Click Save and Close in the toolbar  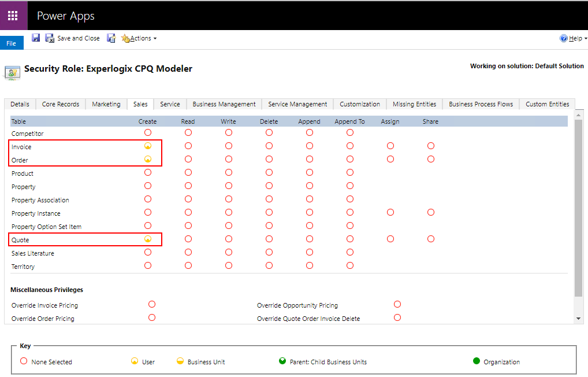[x=72, y=38]
